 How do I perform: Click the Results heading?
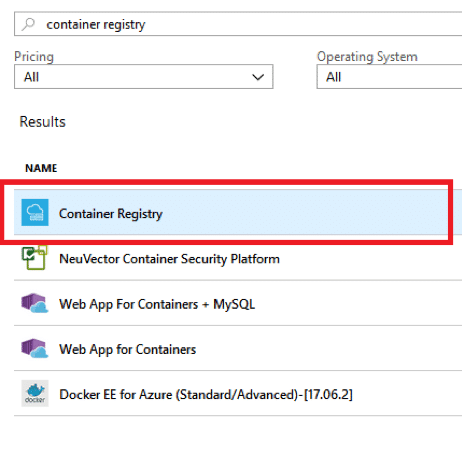click(x=43, y=122)
